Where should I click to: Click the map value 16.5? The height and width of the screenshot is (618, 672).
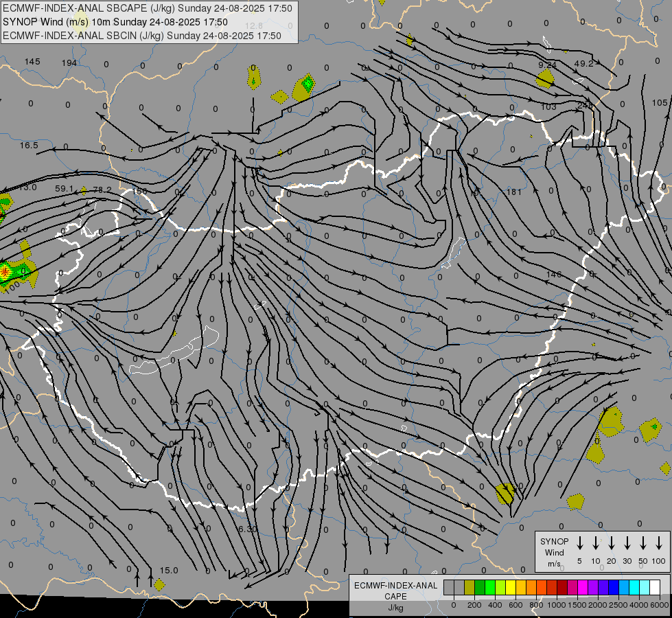click(x=29, y=146)
